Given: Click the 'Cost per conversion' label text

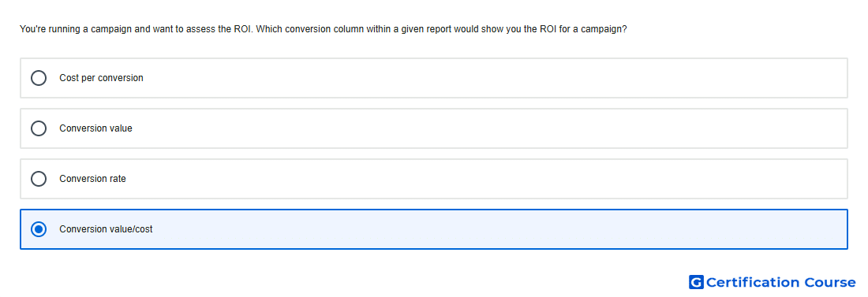Looking at the screenshot, I should 101,78.
